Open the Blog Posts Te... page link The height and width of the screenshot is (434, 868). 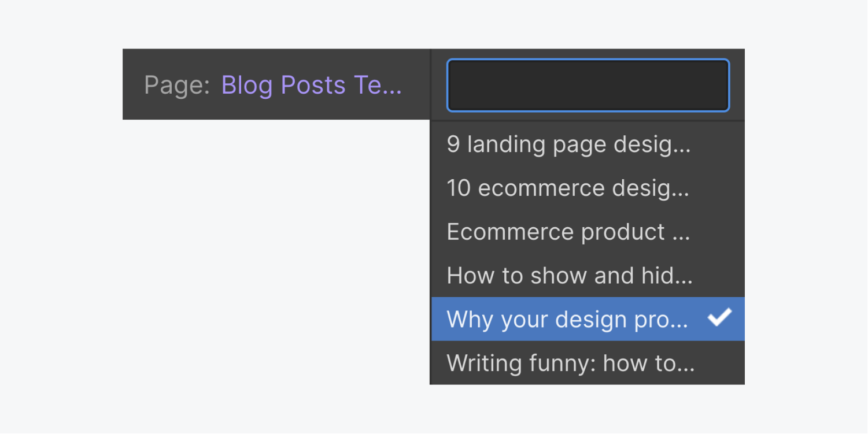tap(311, 84)
